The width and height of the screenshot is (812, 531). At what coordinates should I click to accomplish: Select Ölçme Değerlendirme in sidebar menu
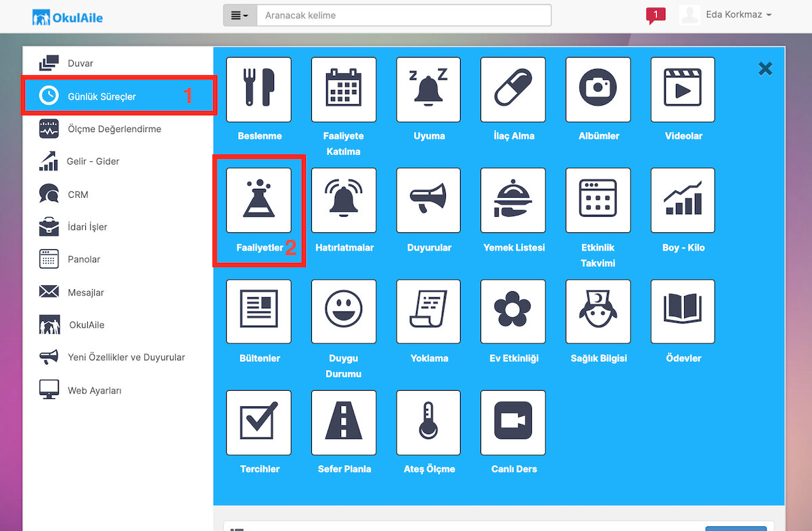click(x=114, y=129)
